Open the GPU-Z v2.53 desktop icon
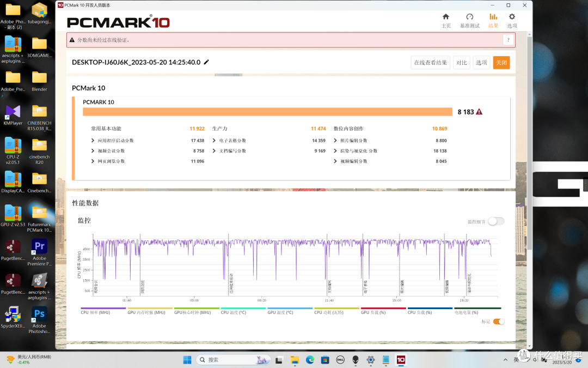Screen dimensions: 588x368 pos(13,216)
